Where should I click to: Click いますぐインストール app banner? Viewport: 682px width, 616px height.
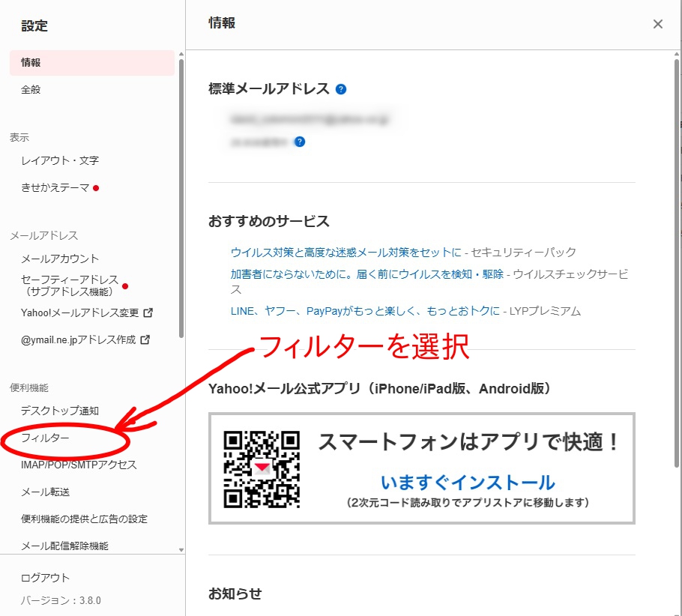click(468, 482)
